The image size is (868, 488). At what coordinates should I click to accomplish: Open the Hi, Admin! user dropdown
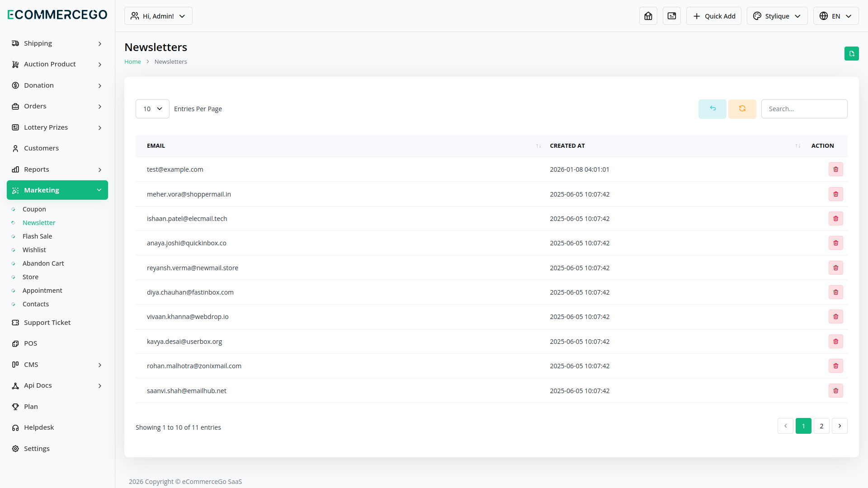click(158, 16)
